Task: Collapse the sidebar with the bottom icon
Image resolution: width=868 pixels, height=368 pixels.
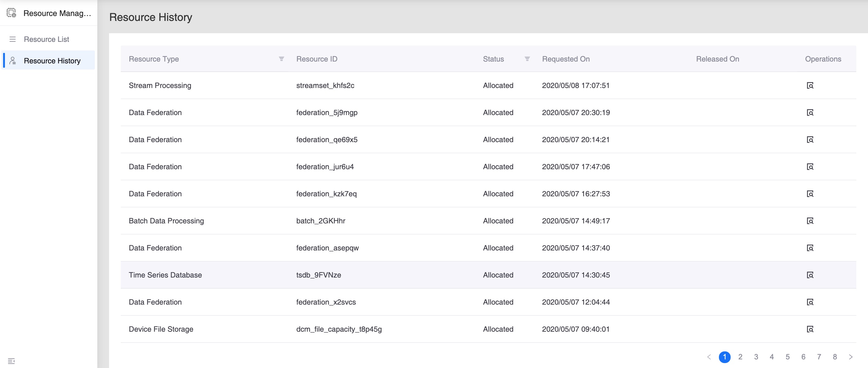Action: (11, 361)
